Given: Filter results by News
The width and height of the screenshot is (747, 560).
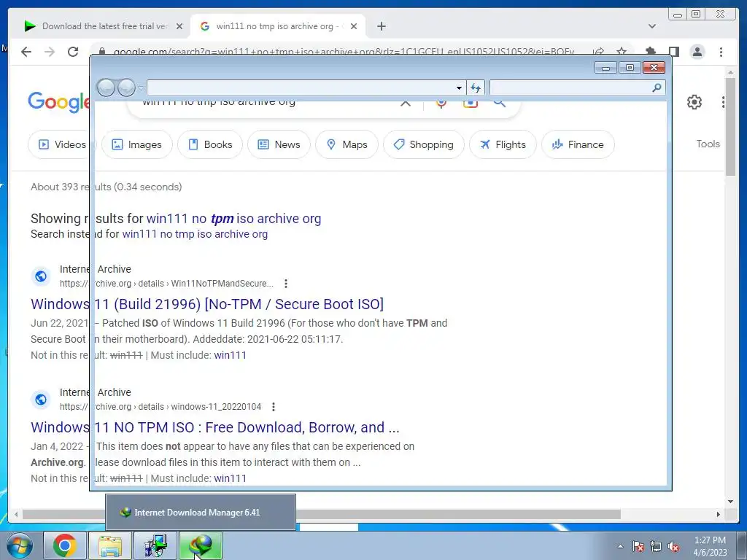Looking at the screenshot, I should point(279,144).
